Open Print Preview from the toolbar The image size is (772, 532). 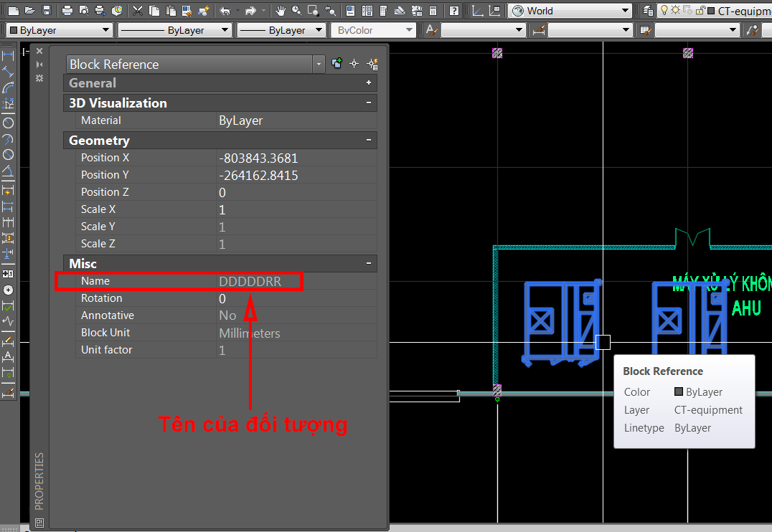(84, 11)
